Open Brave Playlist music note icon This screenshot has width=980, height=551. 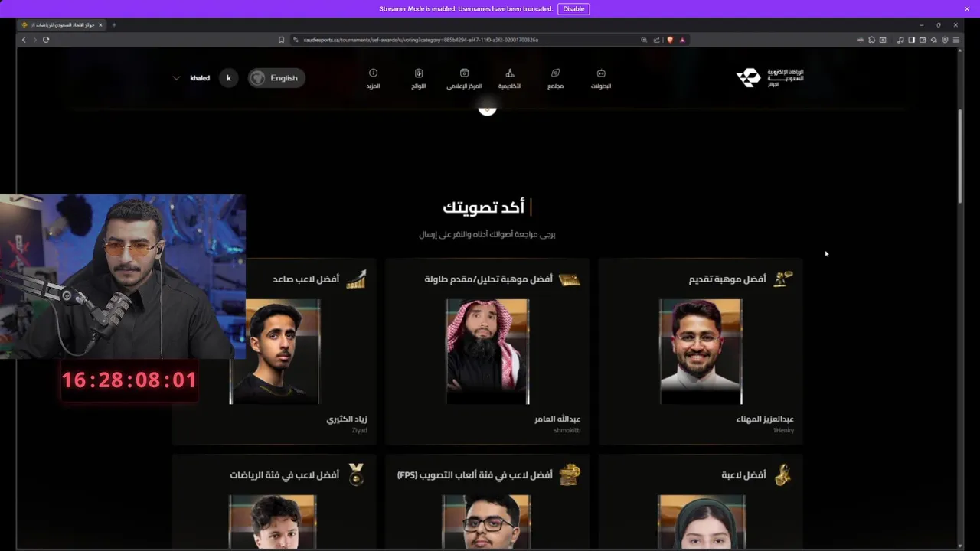900,40
